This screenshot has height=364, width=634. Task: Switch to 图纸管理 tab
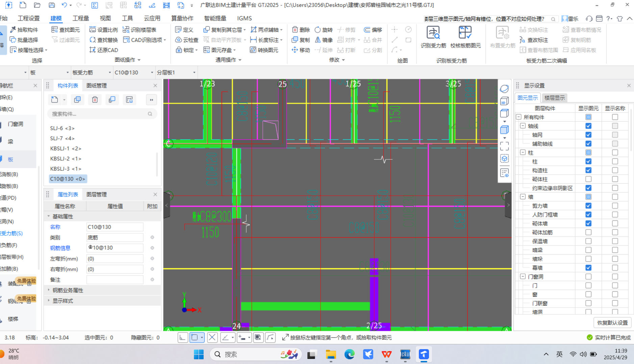click(x=97, y=85)
